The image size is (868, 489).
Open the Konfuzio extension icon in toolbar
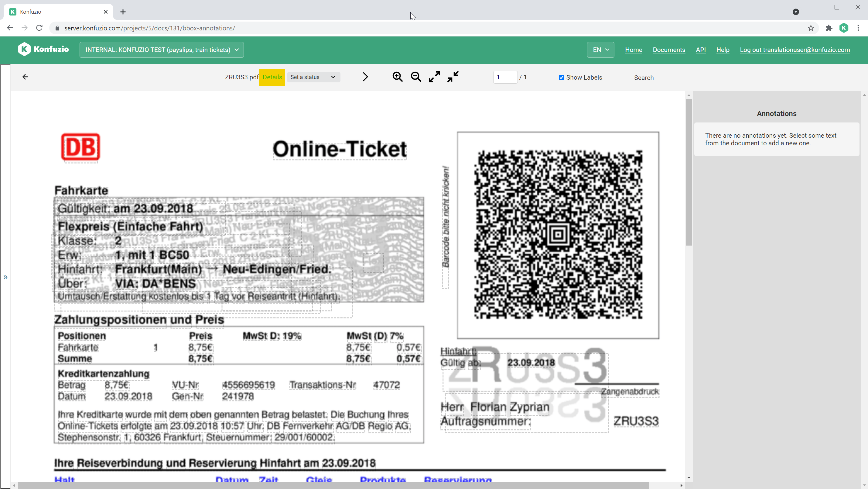tap(844, 28)
